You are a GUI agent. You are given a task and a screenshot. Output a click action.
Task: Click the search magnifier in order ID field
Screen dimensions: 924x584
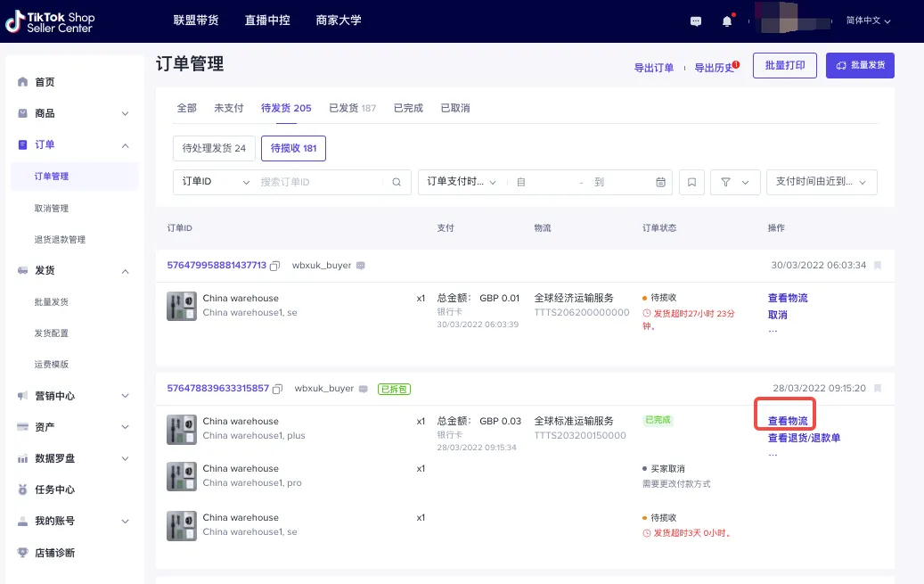(397, 182)
